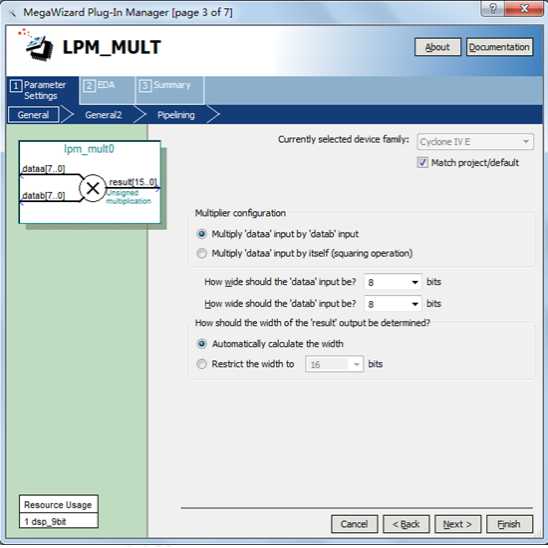The image size is (548, 548).
Task: Click the Resource Usage header
Action: 58,505
